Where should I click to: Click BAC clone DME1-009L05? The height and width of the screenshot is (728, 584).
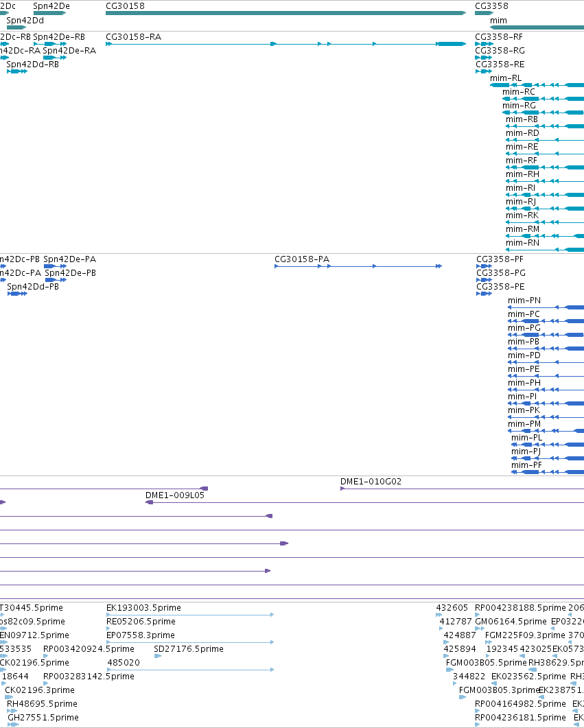pos(175,495)
